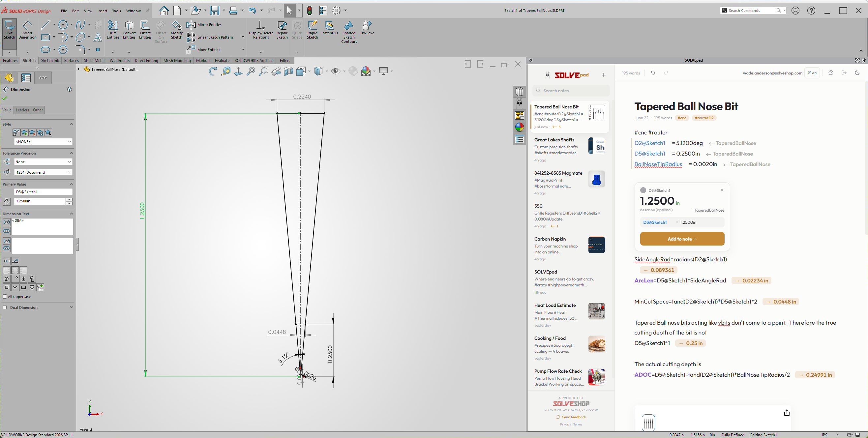This screenshot has height=438, width=868.
Task: Open the Linear Sketch Pattern dropdown arrow
Action: 243,37
